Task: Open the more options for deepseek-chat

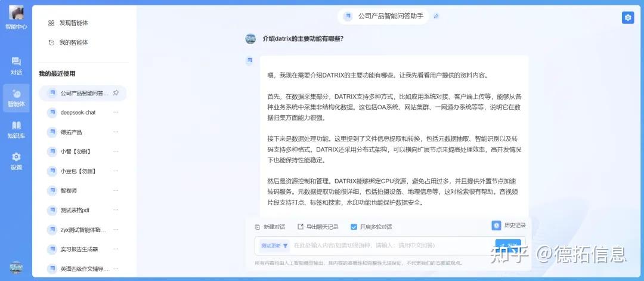Action: point(116,112)
